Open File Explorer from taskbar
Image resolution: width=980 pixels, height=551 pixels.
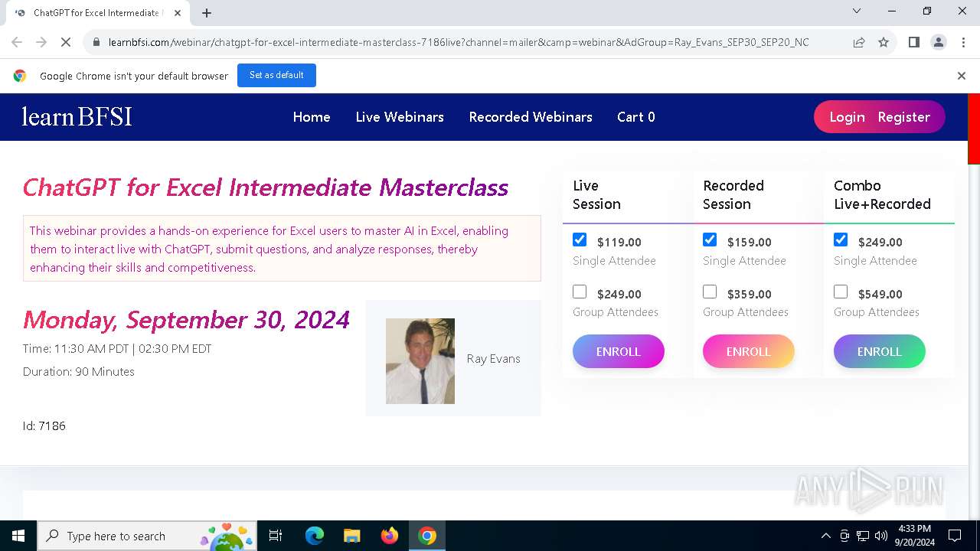[351, 536]
